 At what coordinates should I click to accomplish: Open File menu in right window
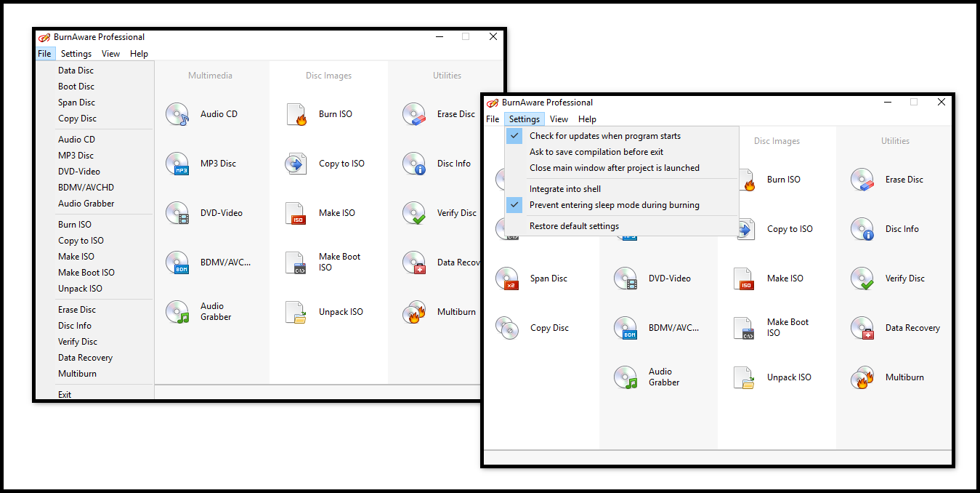493,119
